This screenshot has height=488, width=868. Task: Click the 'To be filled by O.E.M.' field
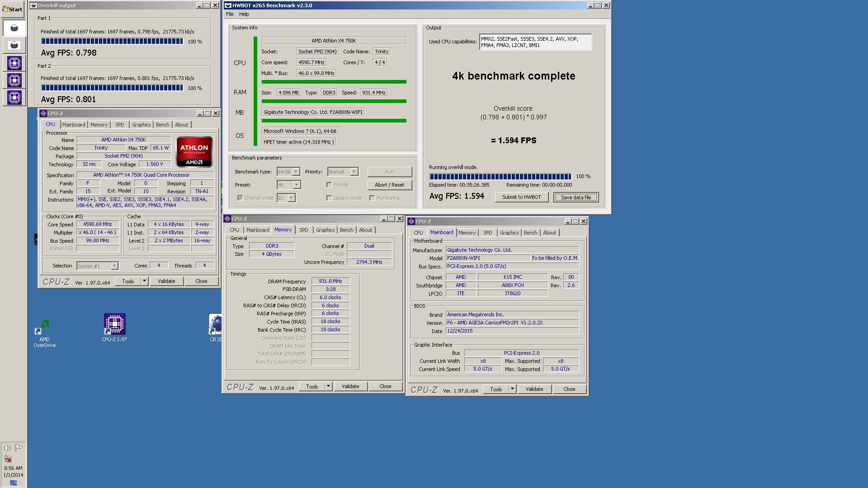[x=555, y=258]
